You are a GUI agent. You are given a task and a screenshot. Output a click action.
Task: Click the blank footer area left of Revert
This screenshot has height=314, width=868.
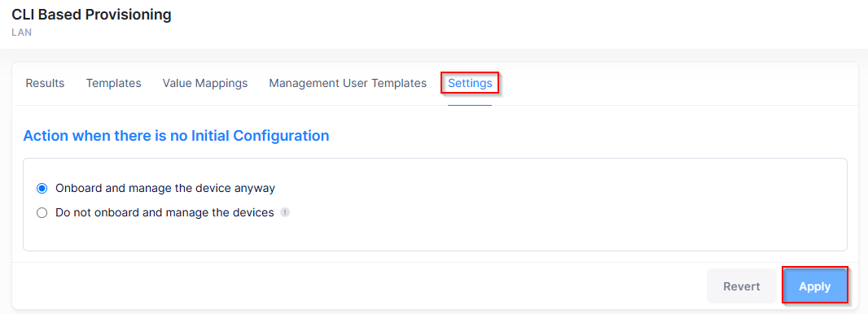[360, 286]
